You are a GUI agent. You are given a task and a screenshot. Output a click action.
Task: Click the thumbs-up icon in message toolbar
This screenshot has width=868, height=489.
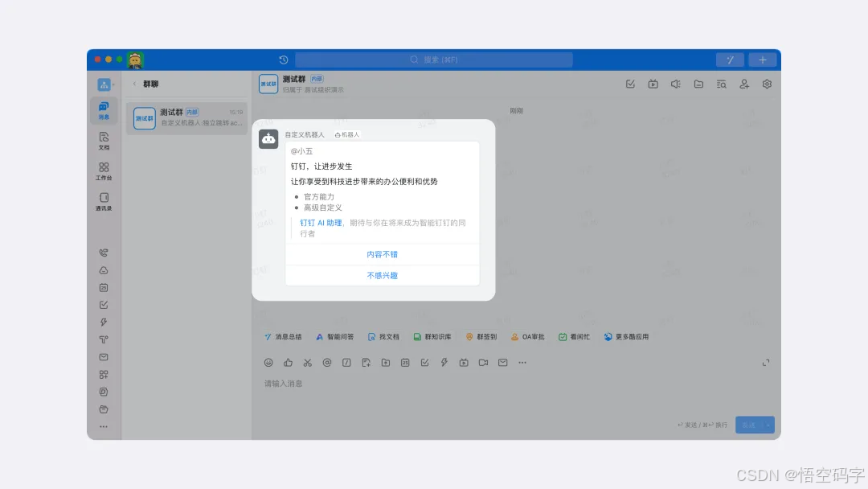pyautogui.click(x=288, y=363)
